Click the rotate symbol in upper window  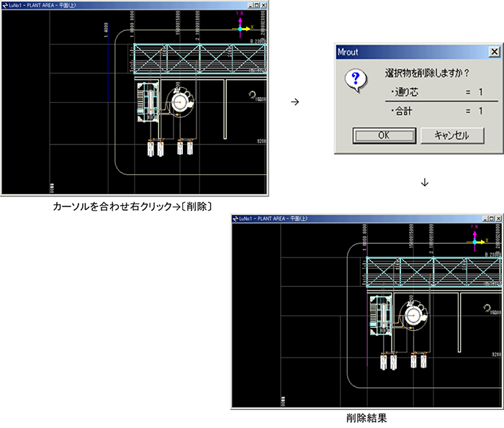(x=251, y=95)
